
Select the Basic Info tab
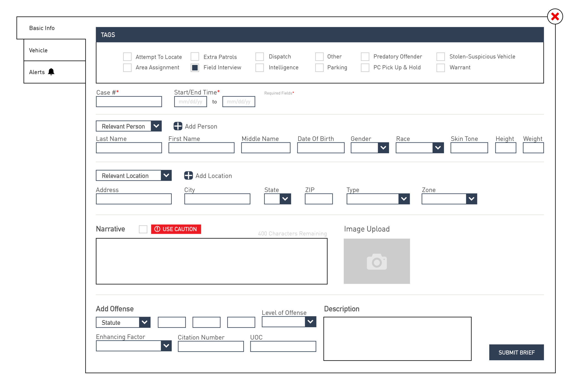[42, 28]
